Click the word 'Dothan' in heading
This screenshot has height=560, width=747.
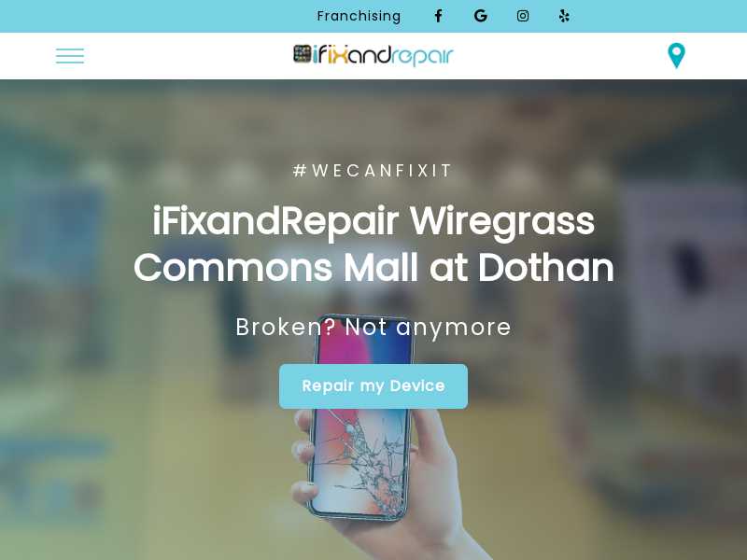[546, 268]
